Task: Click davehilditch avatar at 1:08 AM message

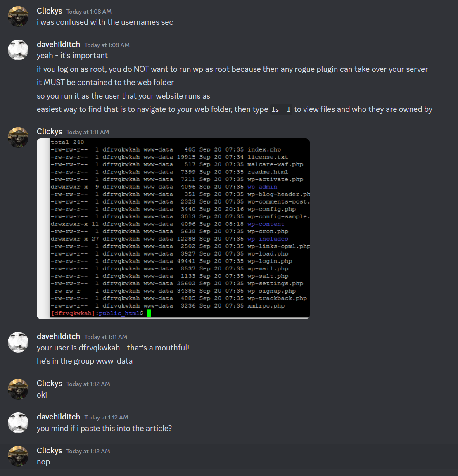Action: [18, 50]
